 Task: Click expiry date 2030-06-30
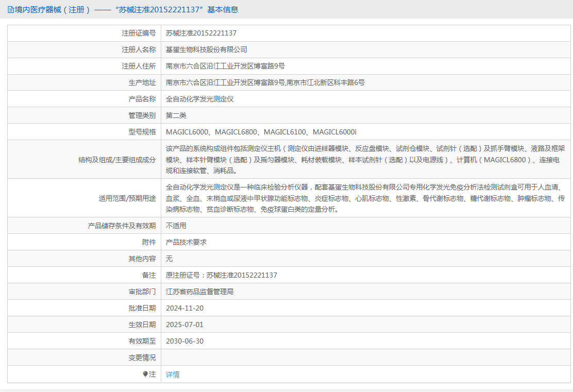point(184,341)
